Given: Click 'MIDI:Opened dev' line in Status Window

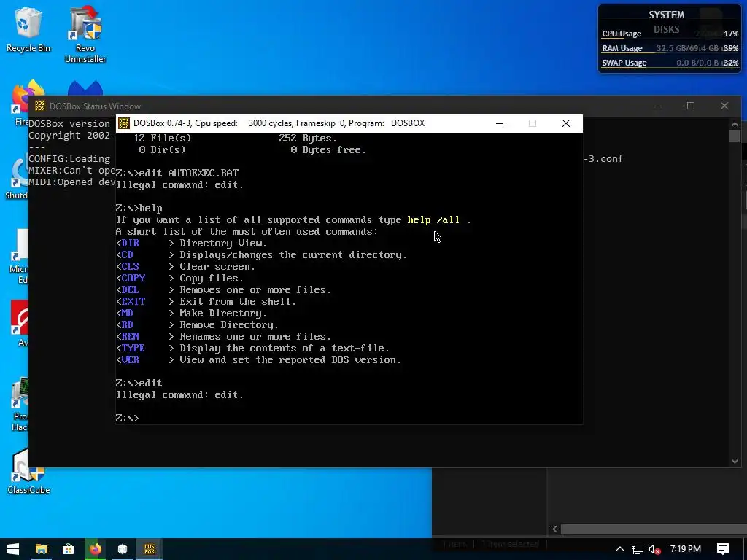Looking at the screenshot, I should tap(71, 182).
